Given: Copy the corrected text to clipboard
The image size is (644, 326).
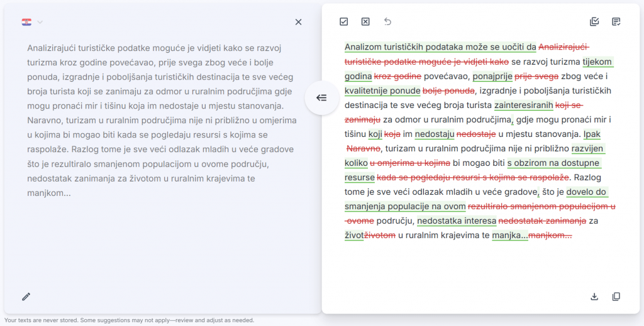Looking at the screenshot, I should coord(616,296).
